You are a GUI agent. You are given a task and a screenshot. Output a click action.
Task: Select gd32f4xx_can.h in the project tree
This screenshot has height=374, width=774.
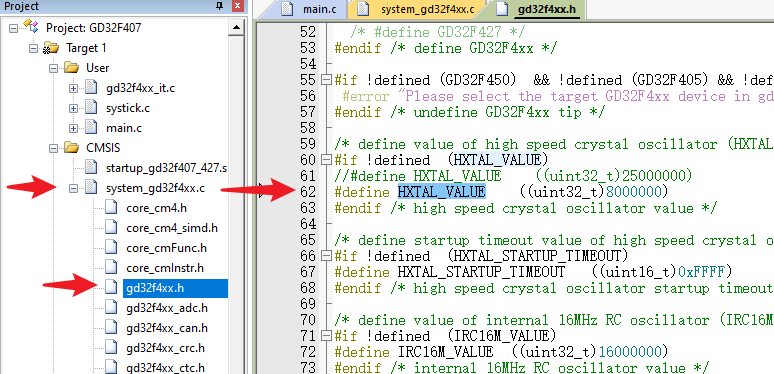166,328
